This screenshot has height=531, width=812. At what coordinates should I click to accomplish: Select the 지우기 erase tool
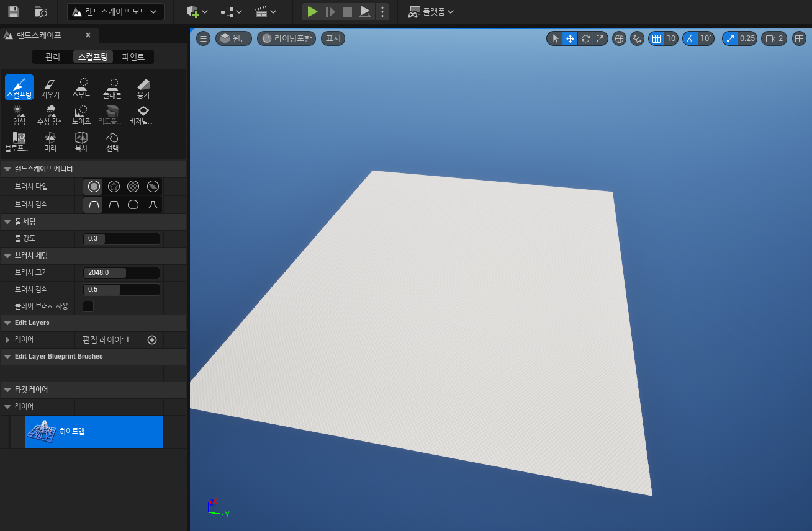[50, 87]
